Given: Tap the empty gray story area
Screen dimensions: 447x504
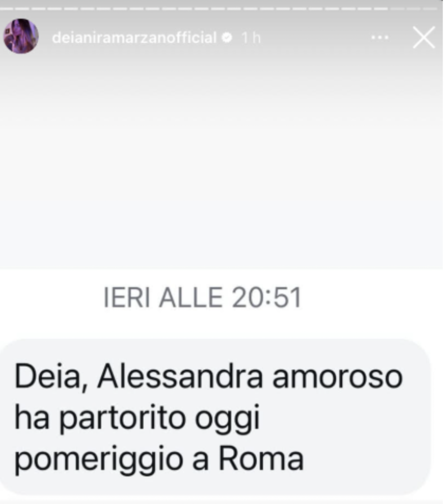Looking at the screenshot, I should [x=221, y=161].
